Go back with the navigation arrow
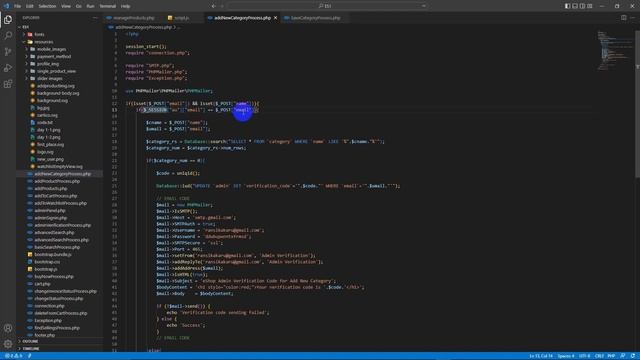The image size is (640, 360). point(213,6)
